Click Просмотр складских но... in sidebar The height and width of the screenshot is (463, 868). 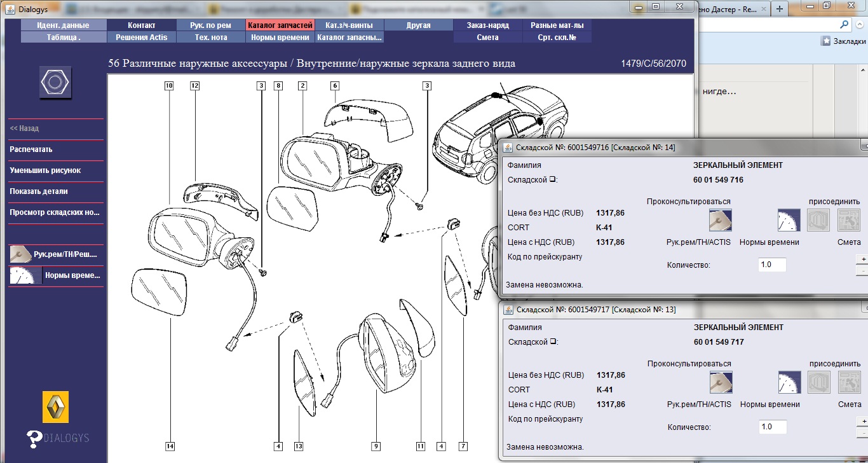point(55,212)
